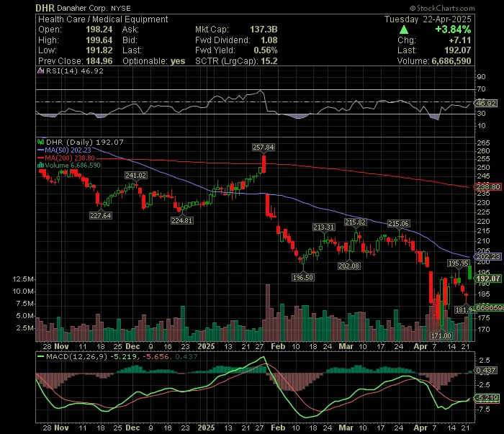Click the Low value 191.82
This screenshot has height=434, width=504.
click(99, 50)
